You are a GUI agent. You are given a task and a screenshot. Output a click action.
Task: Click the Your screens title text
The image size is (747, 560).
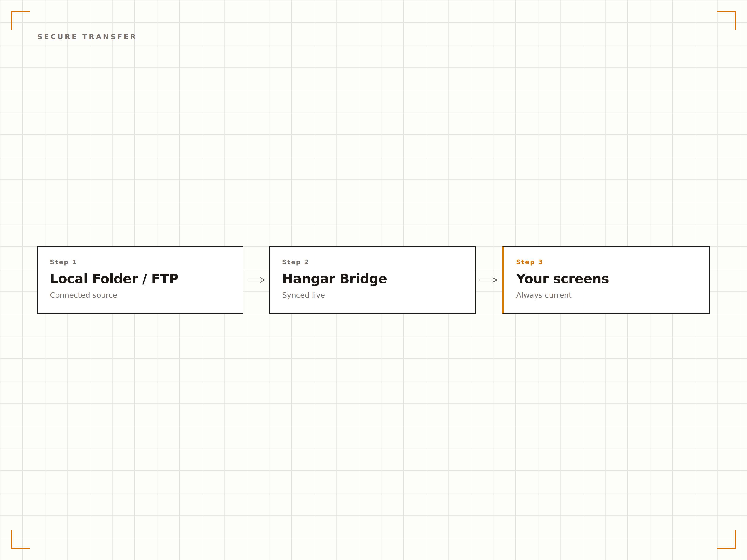tap(562, 279)
